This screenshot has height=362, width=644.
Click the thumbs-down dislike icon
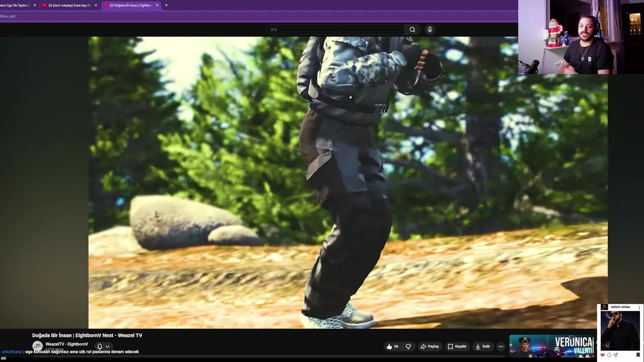pyautogui.click(x=408, y=346)
